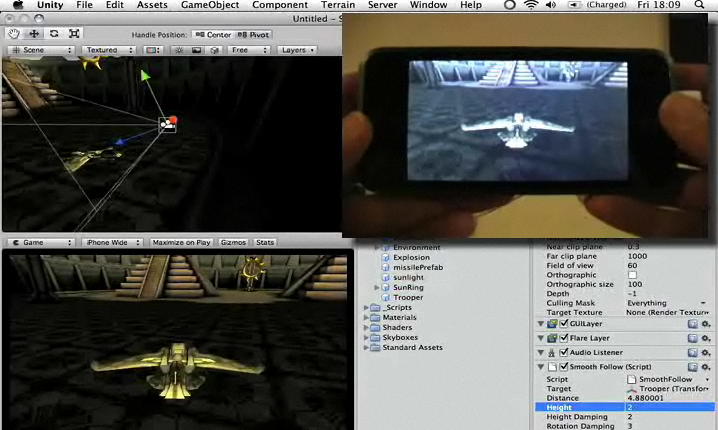
Task: Select Trooper in Project list
Action: (x=408, y=297)
